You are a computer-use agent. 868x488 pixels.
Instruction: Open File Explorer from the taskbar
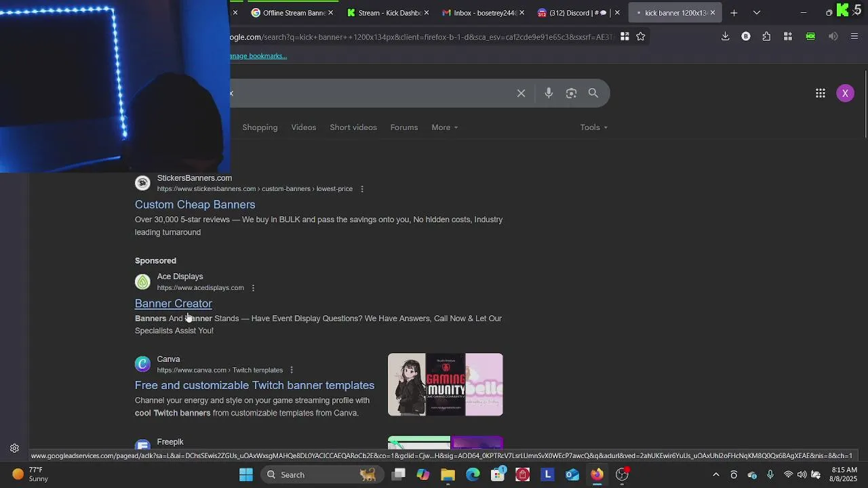click(448, 474)
